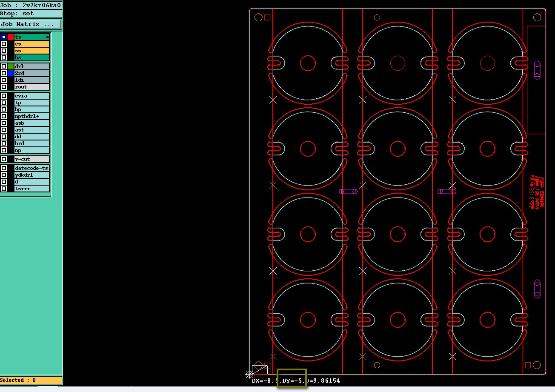Enable the ast layer checkbox

coord(4,130)
